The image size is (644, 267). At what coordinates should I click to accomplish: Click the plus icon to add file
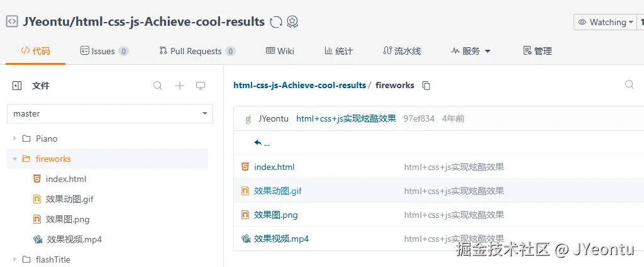(179, 86)
